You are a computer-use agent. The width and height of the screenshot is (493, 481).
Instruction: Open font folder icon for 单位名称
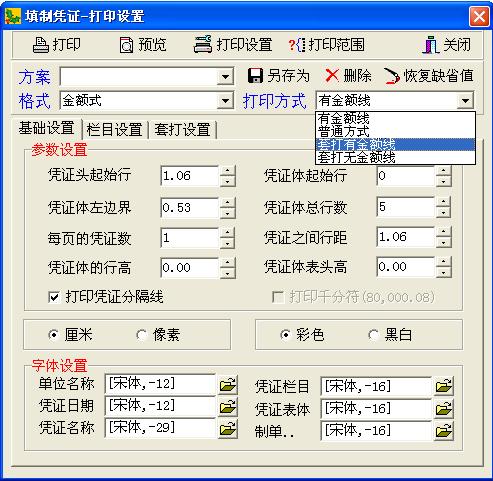[228, 385]
